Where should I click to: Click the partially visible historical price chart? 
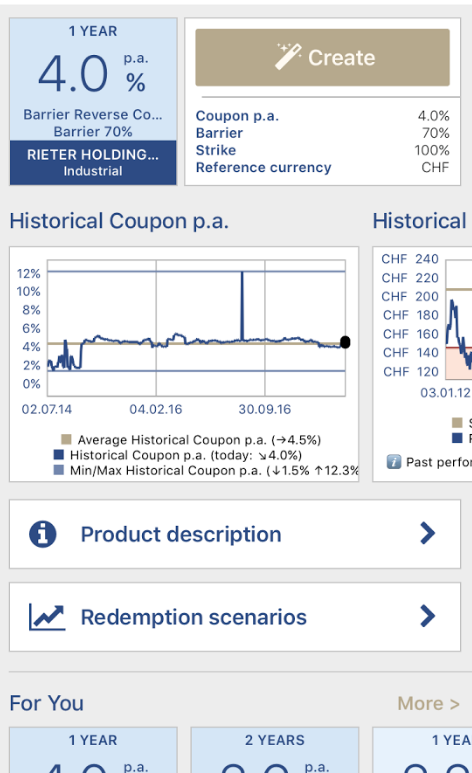coord(422,364)
